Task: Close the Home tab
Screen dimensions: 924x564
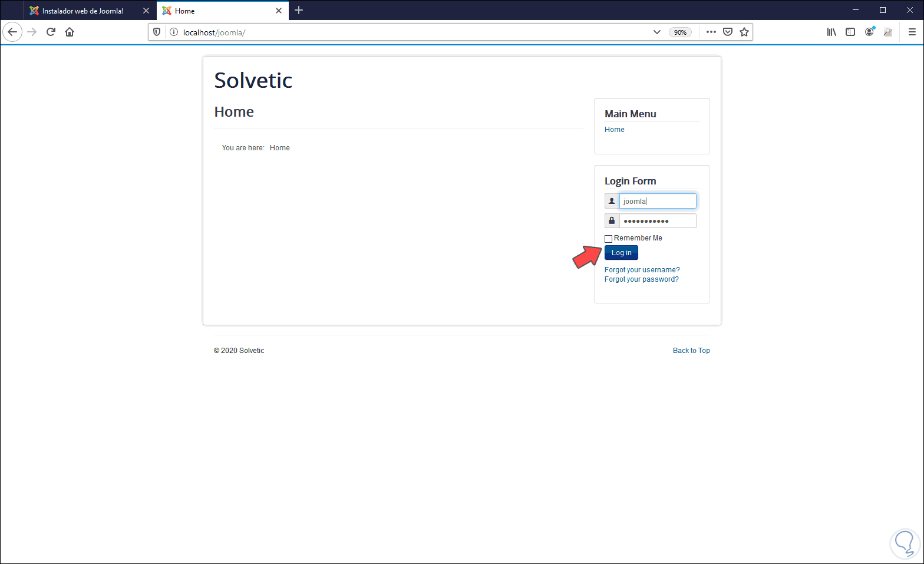Action: (279, 11)
